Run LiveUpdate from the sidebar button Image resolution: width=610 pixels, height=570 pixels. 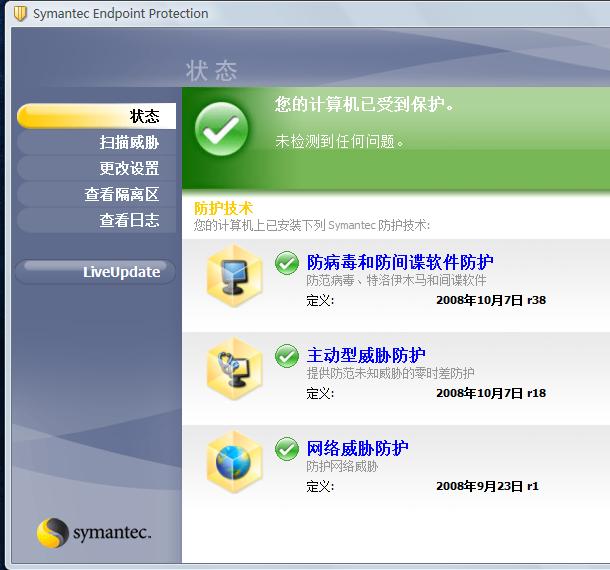point(95,272)
